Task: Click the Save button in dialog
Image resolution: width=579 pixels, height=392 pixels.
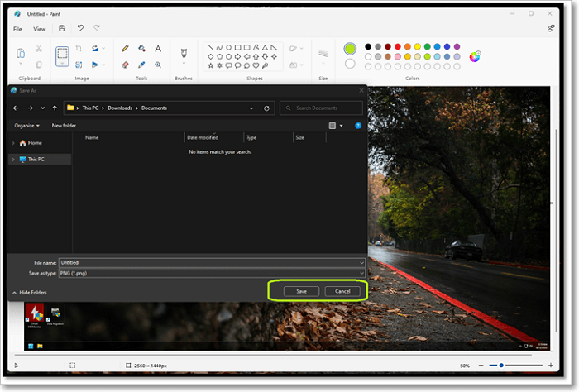Action: click(x=301, y=291)
